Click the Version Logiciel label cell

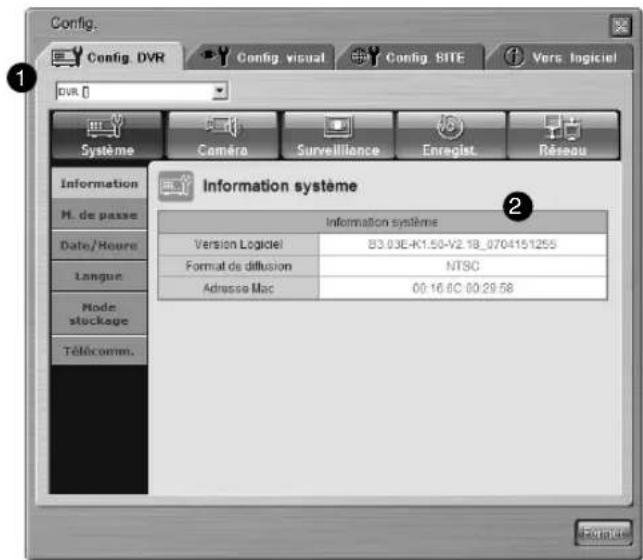click(239, 245)
